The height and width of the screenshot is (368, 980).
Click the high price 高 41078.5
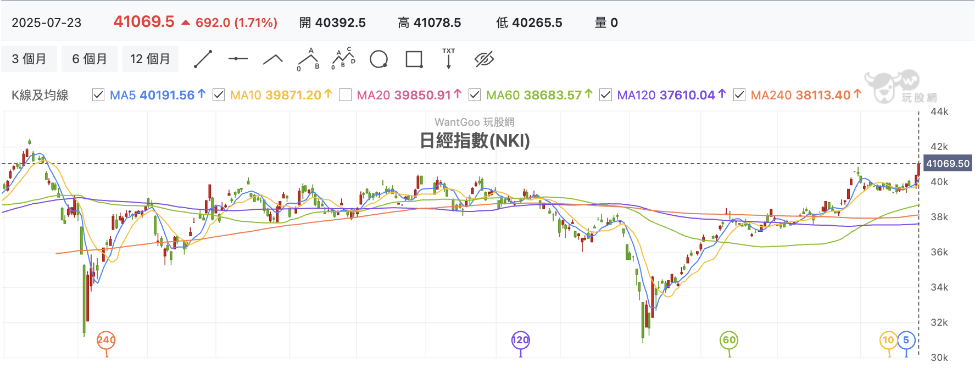coord(430,23)
